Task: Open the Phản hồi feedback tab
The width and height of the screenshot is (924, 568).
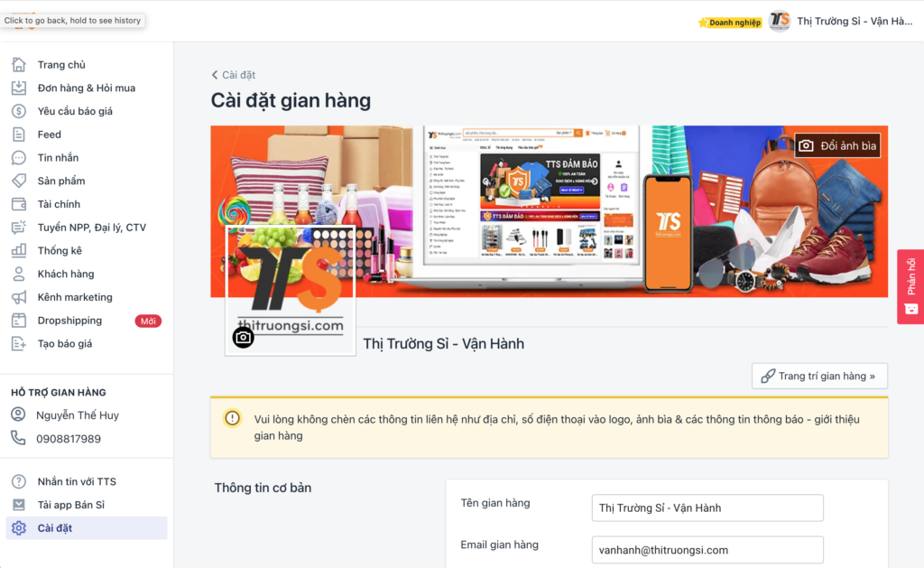Action: (x=910, y=286)
